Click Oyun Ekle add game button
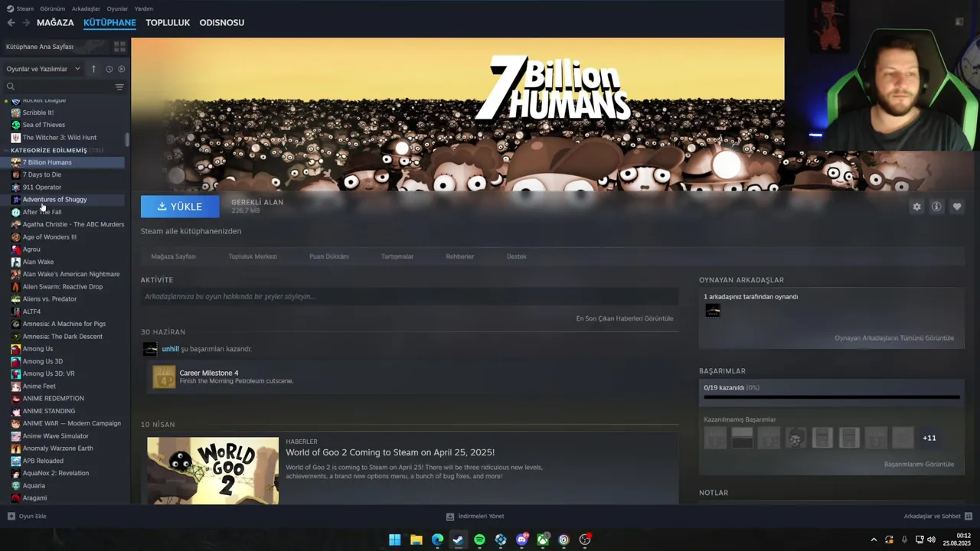 click(27, 517)
